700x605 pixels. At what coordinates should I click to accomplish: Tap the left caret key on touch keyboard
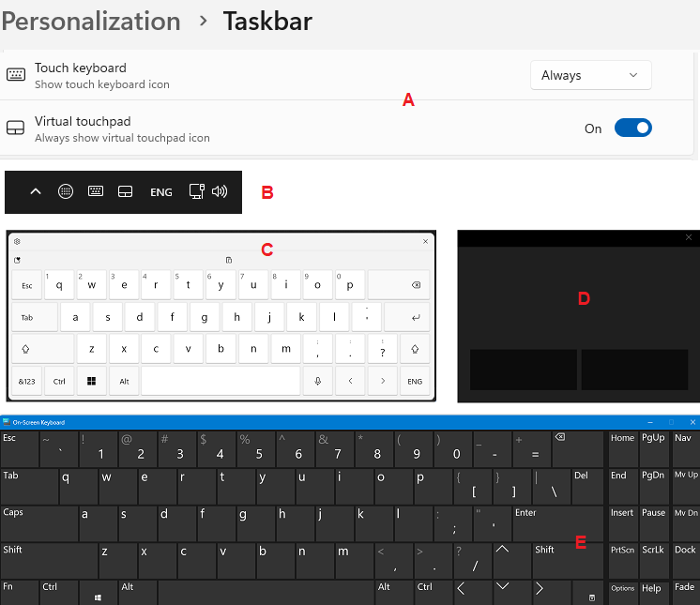pyautogui.click(x=350, y=381)
